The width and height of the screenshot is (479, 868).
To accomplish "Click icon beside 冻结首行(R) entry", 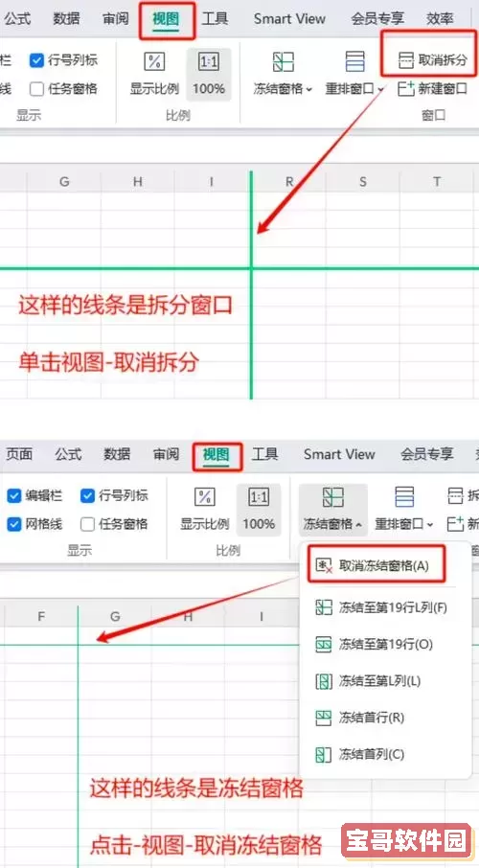I will point(324,718).
